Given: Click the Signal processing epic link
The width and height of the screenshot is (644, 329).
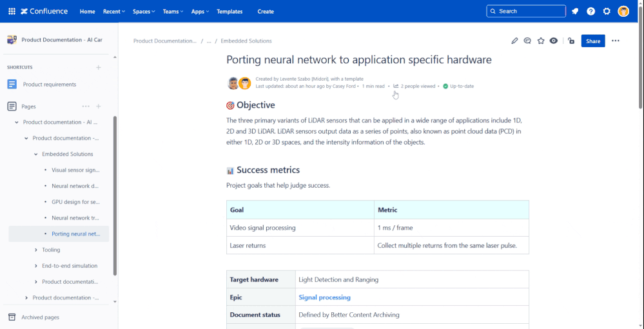Looking at the screenshot, I should click(324, 297).
